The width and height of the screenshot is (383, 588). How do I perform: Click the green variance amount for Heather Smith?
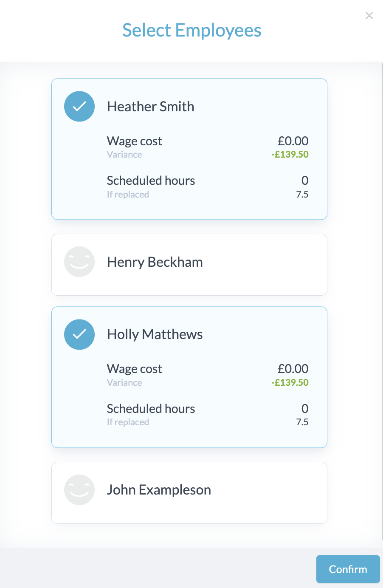[x=290, y=155]
